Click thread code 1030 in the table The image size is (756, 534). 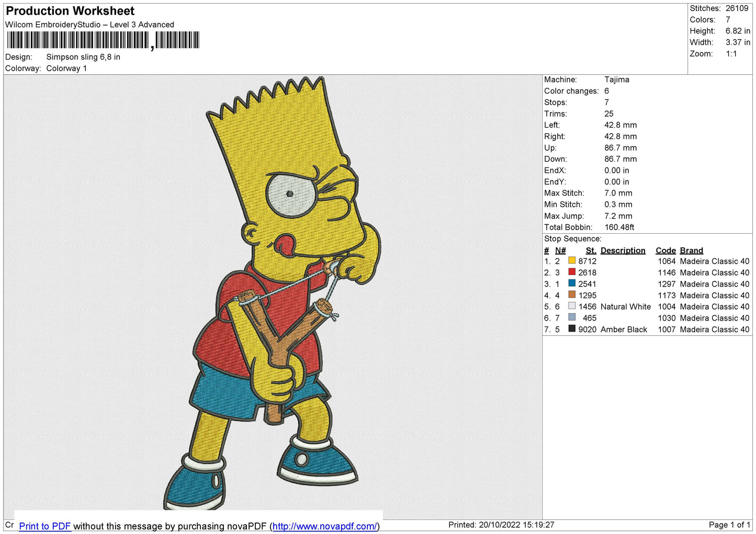click(x=667, y=318)
